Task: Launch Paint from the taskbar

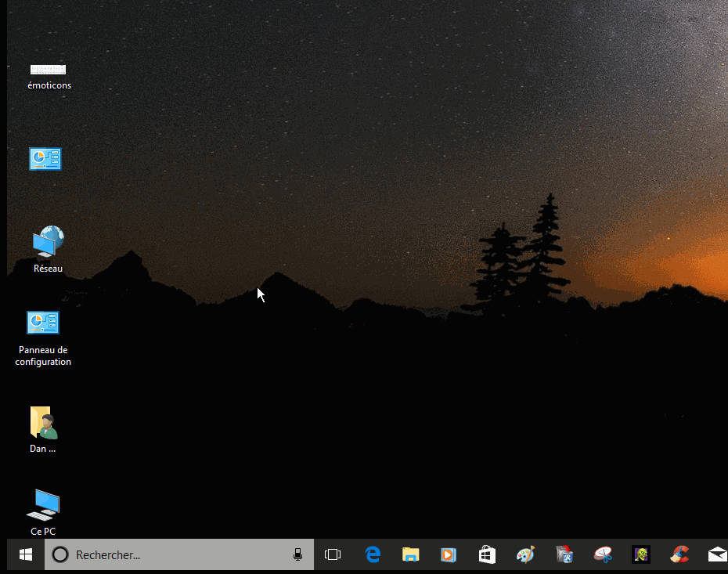Action: [x=525, y=554]
